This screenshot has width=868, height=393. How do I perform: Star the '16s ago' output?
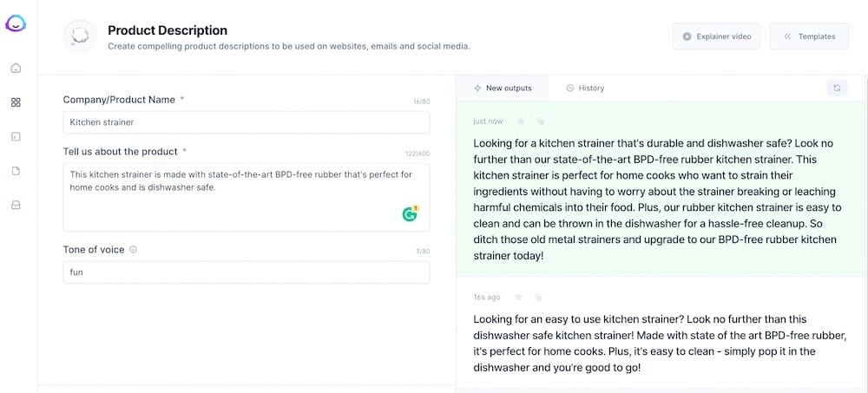click(x=520, y=297)
